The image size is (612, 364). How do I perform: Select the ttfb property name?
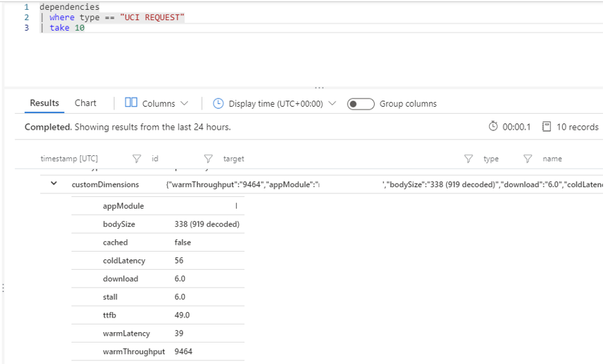[110, 315]
